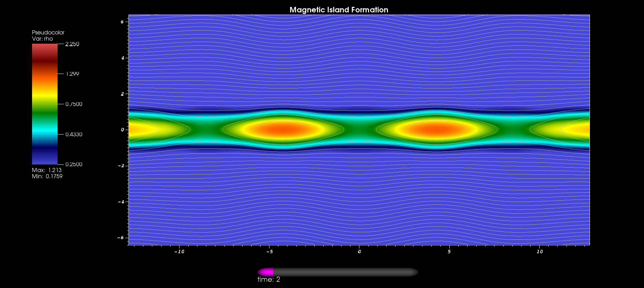This screenshot has height=288, width=644.
Task: Select the "time: 2" label
Action: tap(269, 279)
